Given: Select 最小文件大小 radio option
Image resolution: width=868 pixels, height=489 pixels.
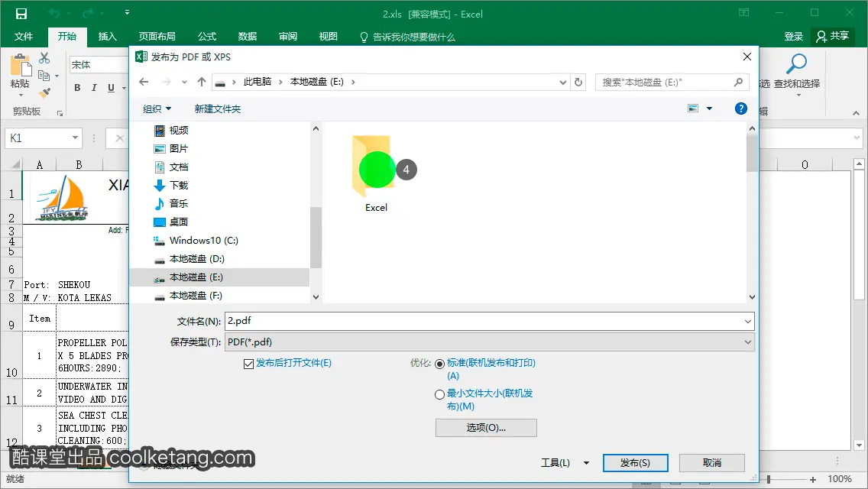Looking at the screenshot, I should (x=439, y=394).
